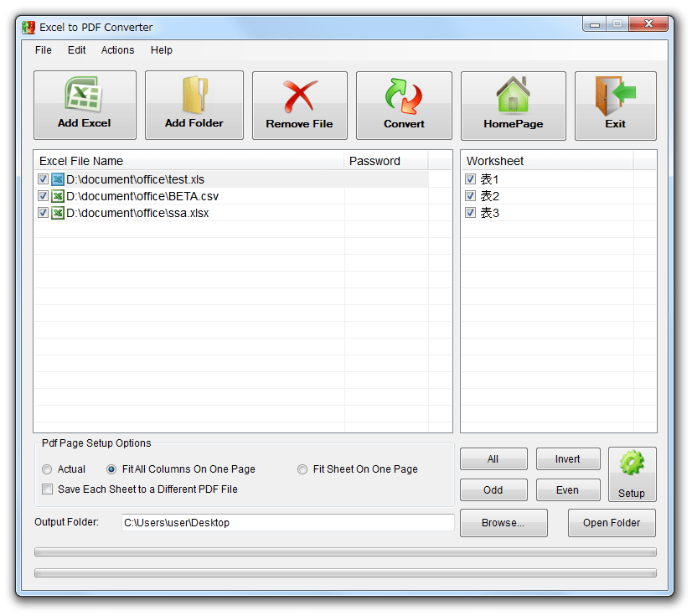This screenshot has height=616, width=692.
Task: Click the Add Excel toolbar button
Action: click(85, 105)
